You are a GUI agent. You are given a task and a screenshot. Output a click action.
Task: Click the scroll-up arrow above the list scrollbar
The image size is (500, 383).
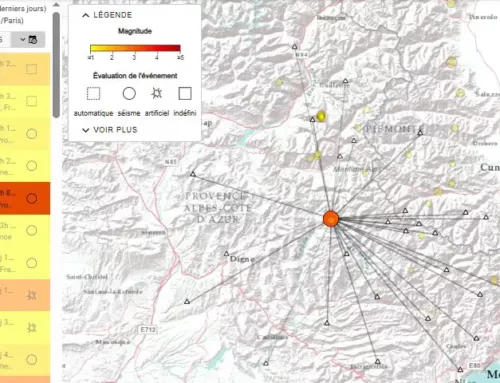tap(56, 5)
